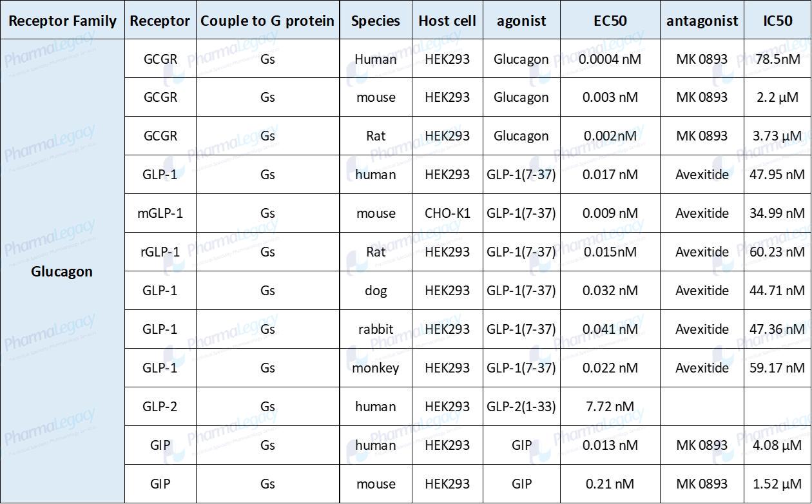Viewport: 812px width, 504px height.
Task: Select the 0.21 nM EC50 value
Action: (610, 484)
